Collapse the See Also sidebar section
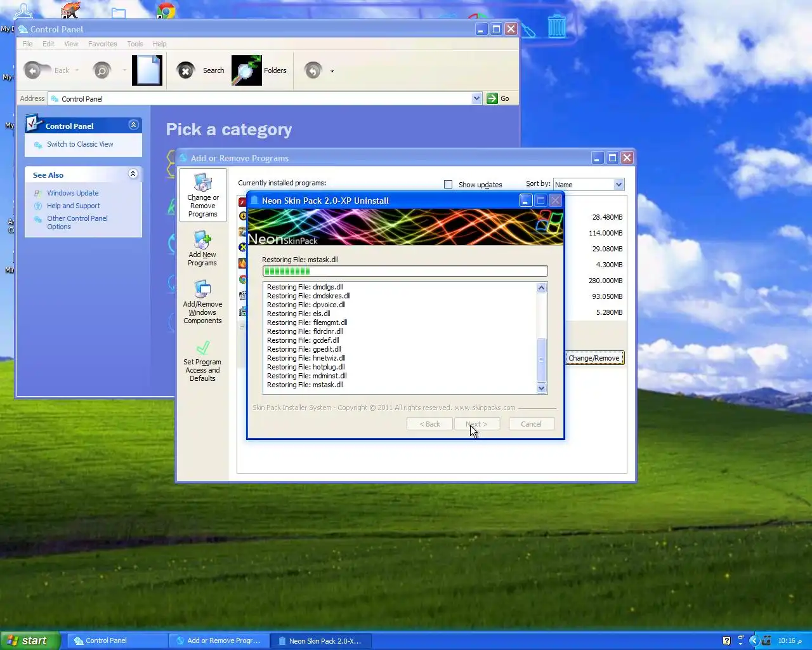 pos(133,174)
